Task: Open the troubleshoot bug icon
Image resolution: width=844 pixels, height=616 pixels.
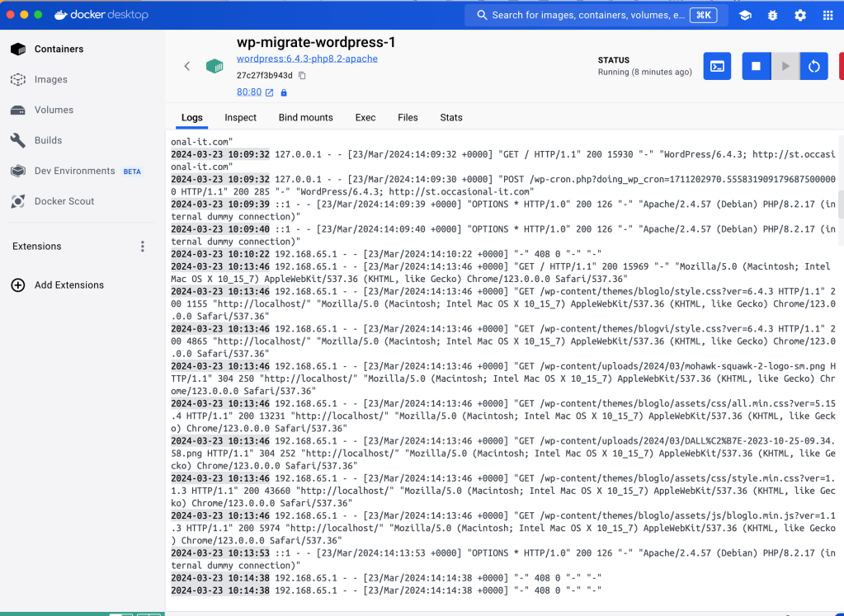Action: click(x=772, y=15)
